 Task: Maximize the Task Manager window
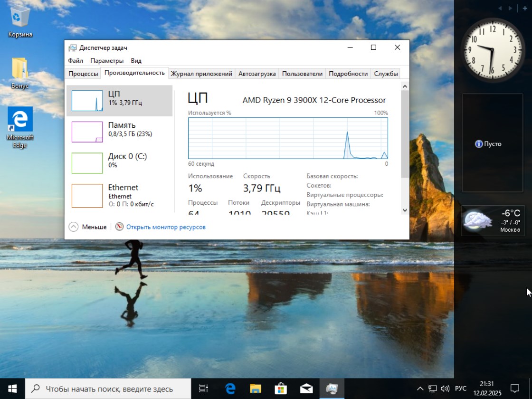[373, 47]
